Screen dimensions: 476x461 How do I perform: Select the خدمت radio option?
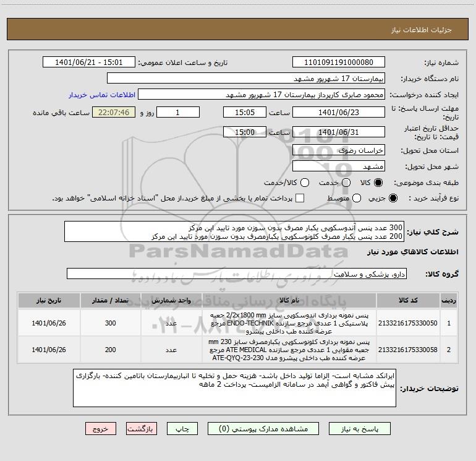[346, 183]
